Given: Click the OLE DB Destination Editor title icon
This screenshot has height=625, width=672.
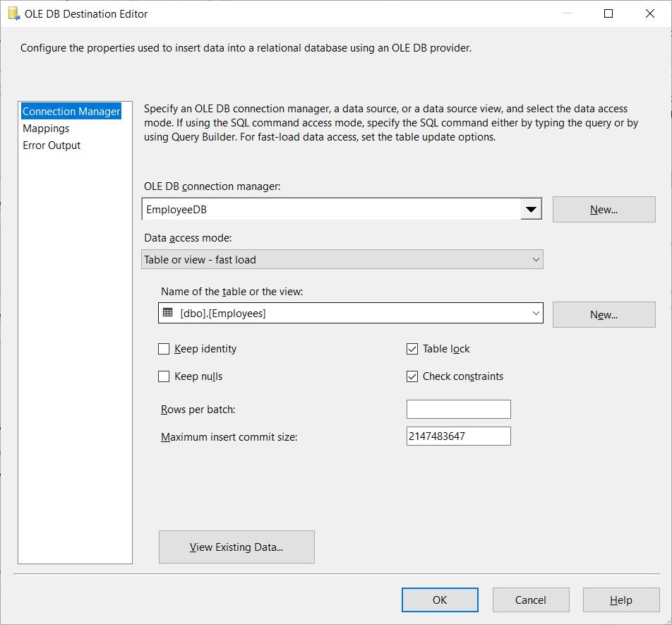Looking at the screenshot, I should tap(13, 13).
